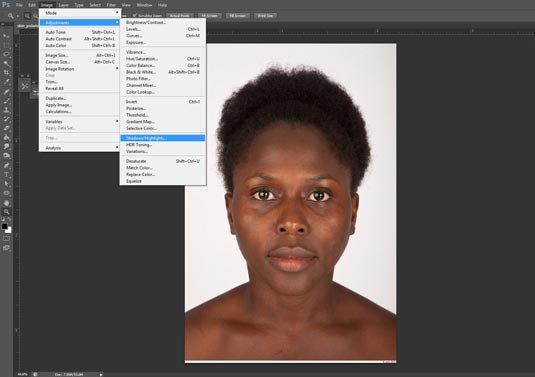Click the Actual Pixels button
The image size is (535, 377).
coord(180,16)
